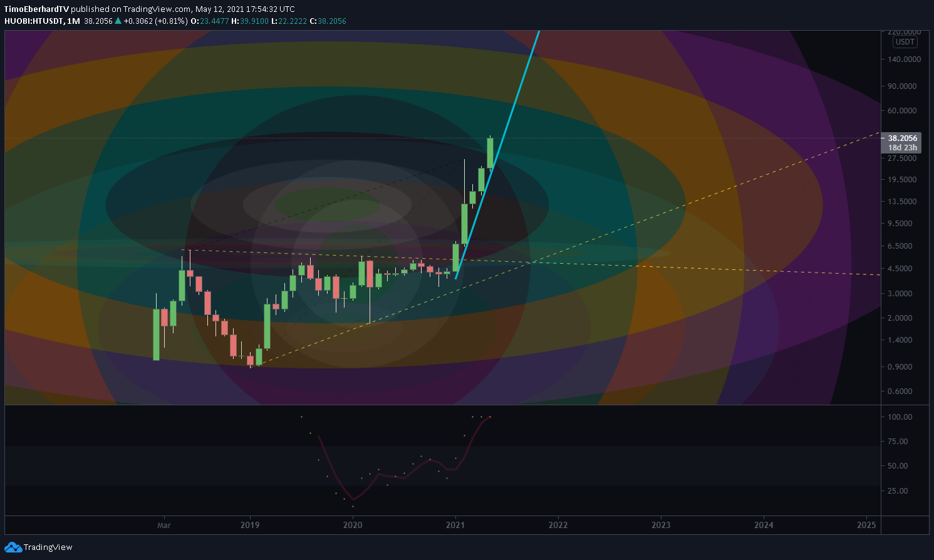
Task: Click the 2021 label on time axis
Action: tap(455, 525)
